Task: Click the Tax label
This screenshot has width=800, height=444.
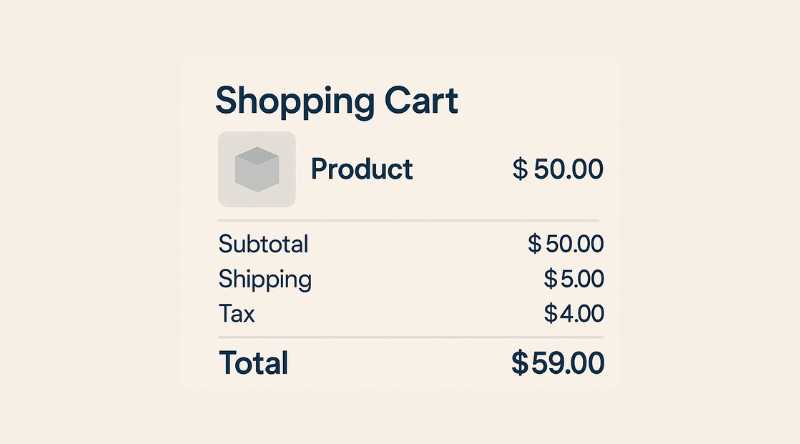Action: point(236,313)
